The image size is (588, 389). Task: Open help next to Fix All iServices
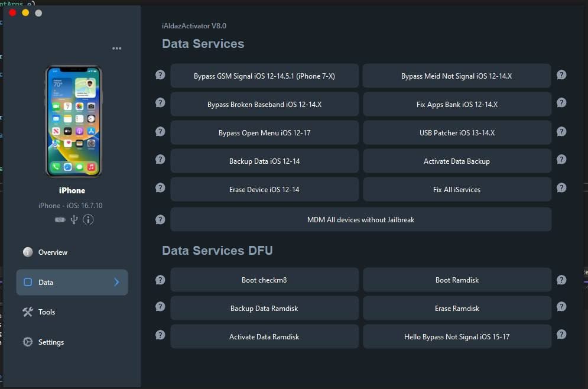[561, 187]
